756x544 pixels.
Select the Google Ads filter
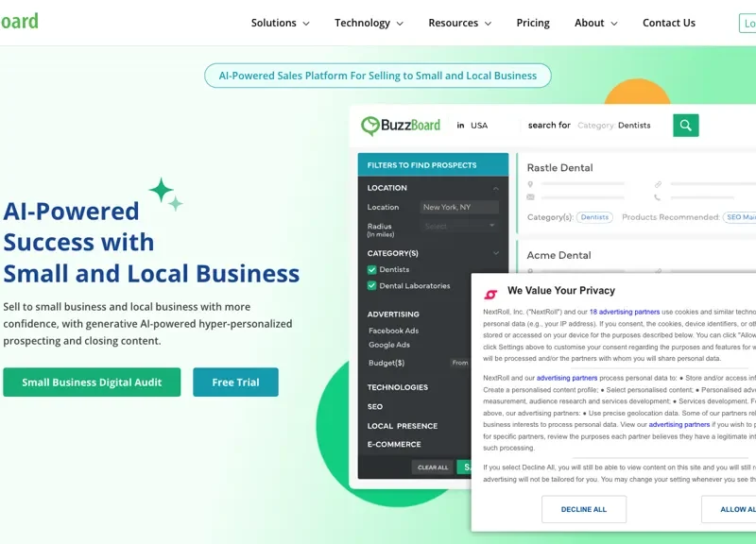(389, 345)
